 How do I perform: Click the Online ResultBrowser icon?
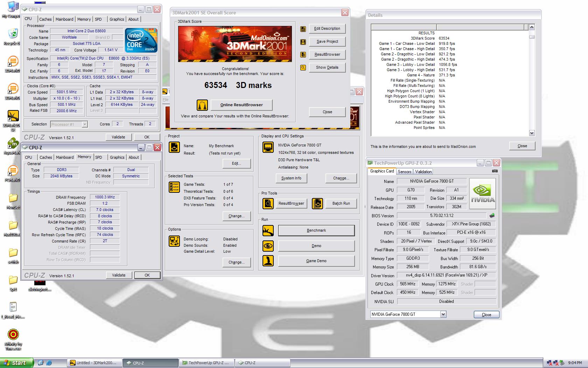202,105
